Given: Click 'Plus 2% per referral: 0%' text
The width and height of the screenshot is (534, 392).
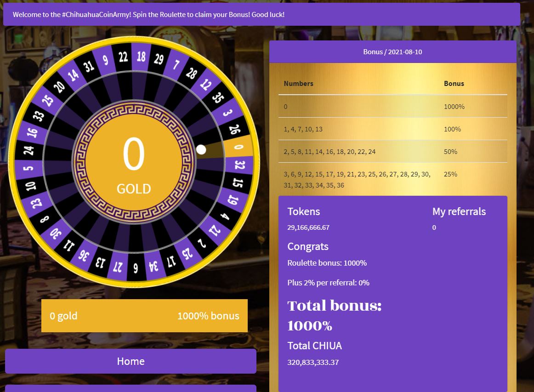Looking at the screenshot, I should click(328, 283).
